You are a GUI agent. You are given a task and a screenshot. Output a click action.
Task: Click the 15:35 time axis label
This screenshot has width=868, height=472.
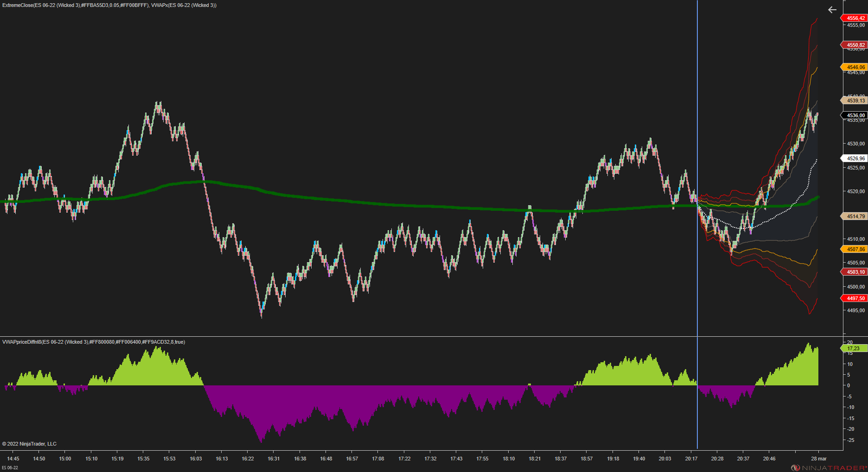point(143,459)
